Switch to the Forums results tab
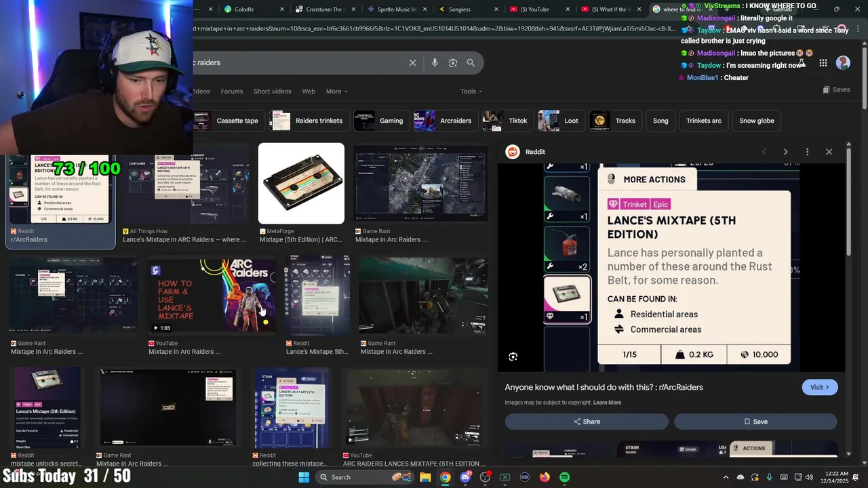This screenshot has height=488, width=868. [x=231, y=91]
